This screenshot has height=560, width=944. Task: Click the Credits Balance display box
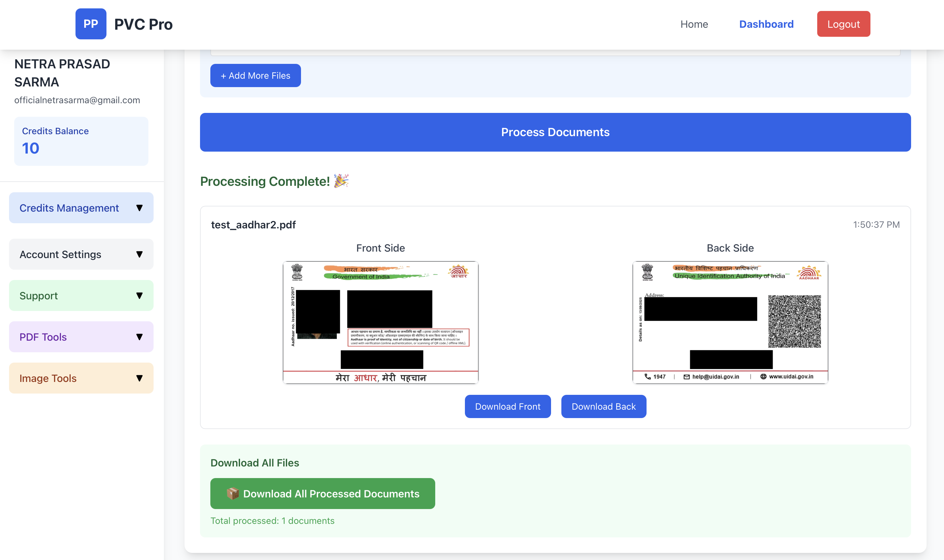point(81,141)
